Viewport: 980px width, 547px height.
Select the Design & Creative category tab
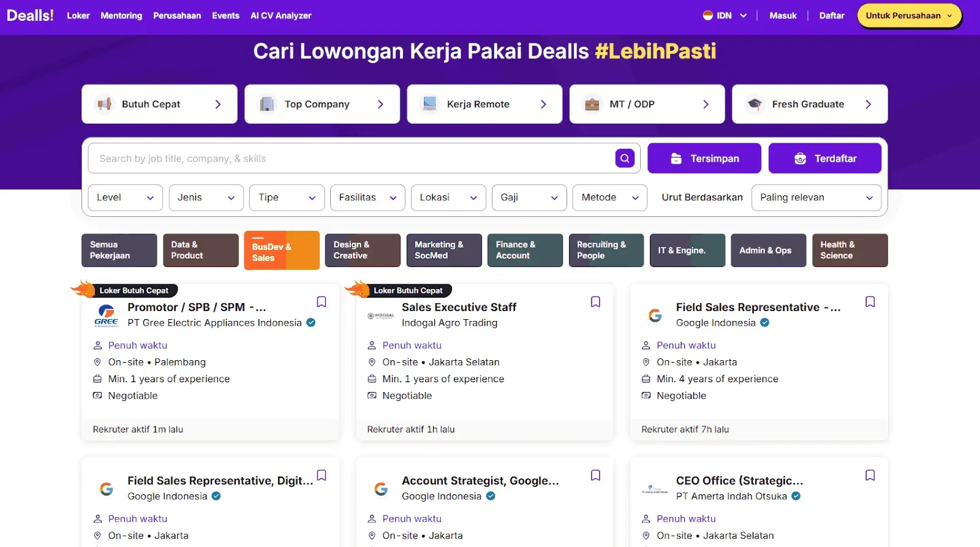point(363,250)
